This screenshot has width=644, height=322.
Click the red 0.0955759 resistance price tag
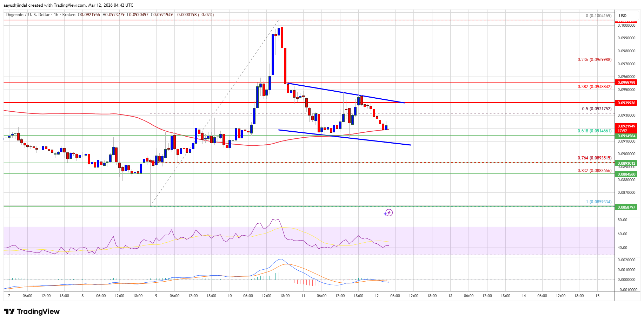pyautogui.click(x=626, y=83)
